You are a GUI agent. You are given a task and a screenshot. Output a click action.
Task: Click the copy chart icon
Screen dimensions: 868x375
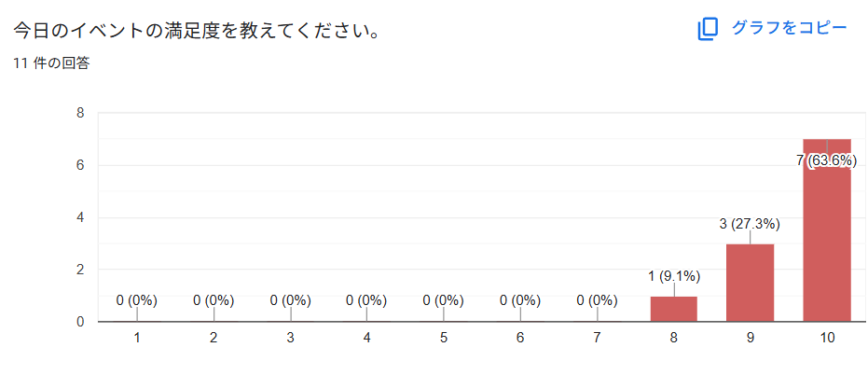point(708,29)
